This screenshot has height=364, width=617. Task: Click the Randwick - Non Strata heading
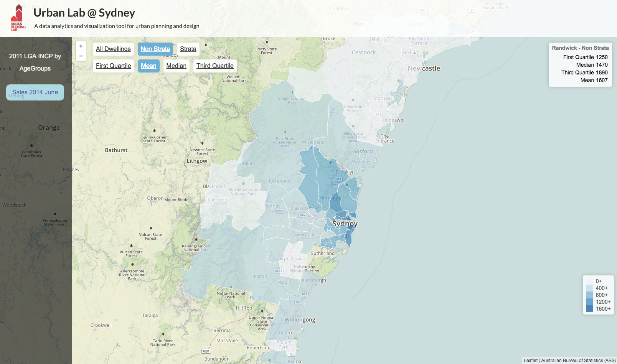pos(580,48)
